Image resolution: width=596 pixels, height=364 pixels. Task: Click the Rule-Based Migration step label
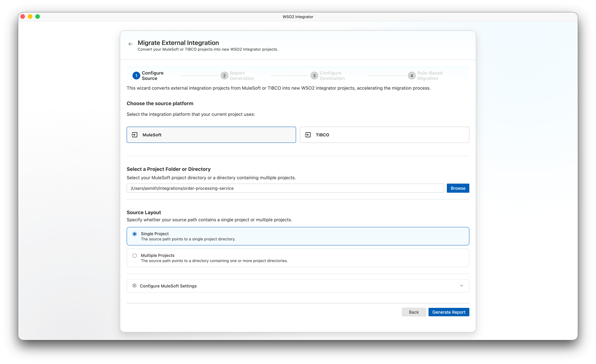[x=430, y=76]
